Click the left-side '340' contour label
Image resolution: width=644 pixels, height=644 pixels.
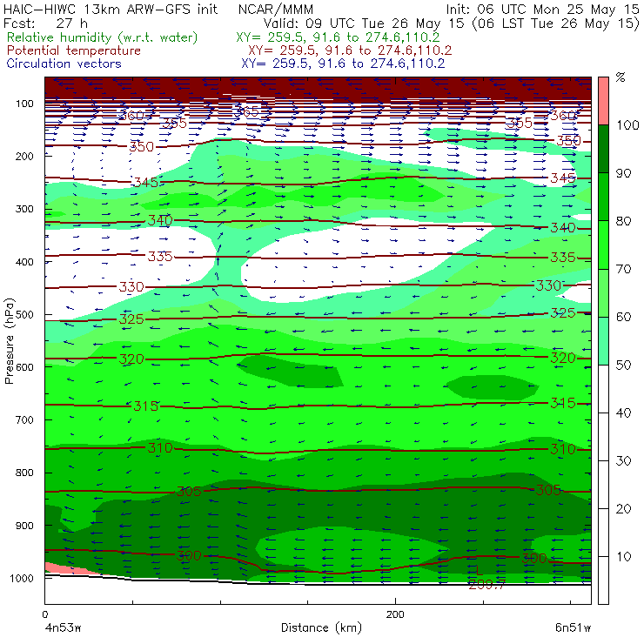160,220
